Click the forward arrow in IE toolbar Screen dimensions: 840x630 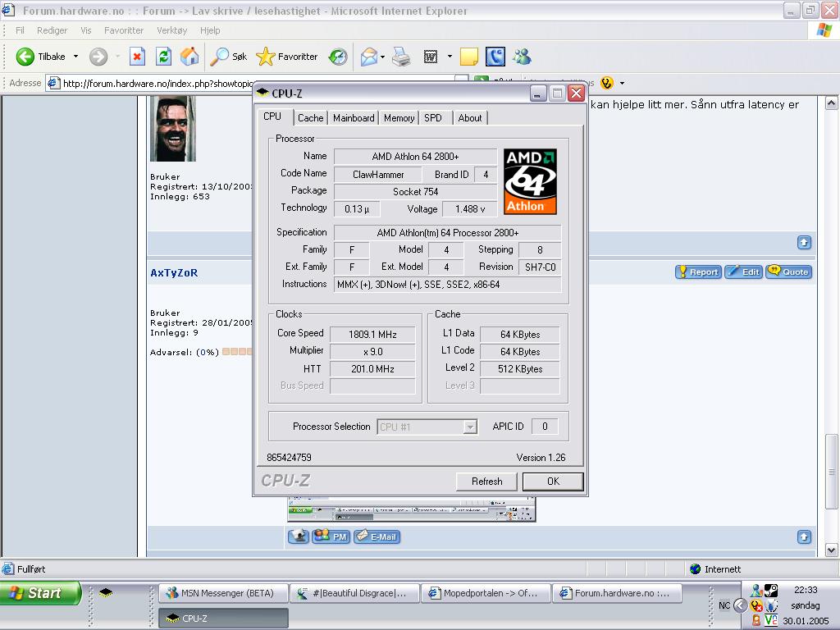tap(98, 57)
